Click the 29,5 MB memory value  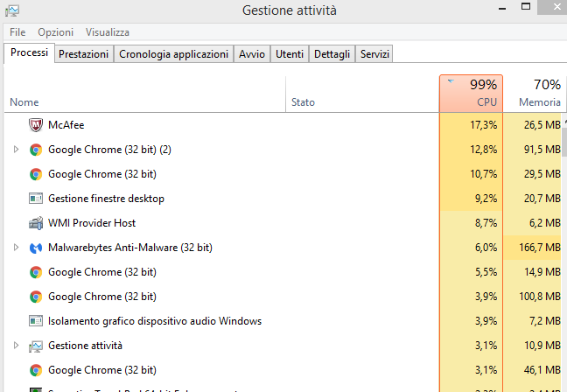(x=542, y=174)
